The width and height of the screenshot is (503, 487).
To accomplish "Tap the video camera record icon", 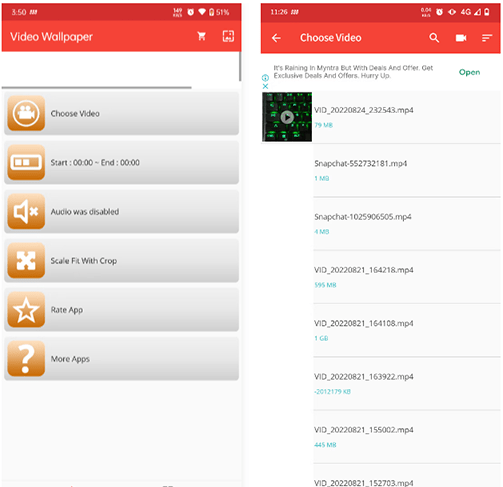I will tap(461, 38).
